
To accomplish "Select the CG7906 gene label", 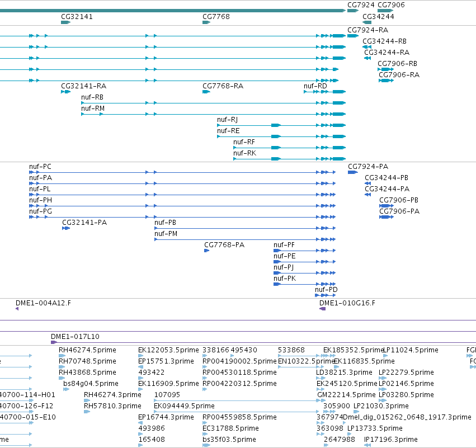I will (391, 5).
